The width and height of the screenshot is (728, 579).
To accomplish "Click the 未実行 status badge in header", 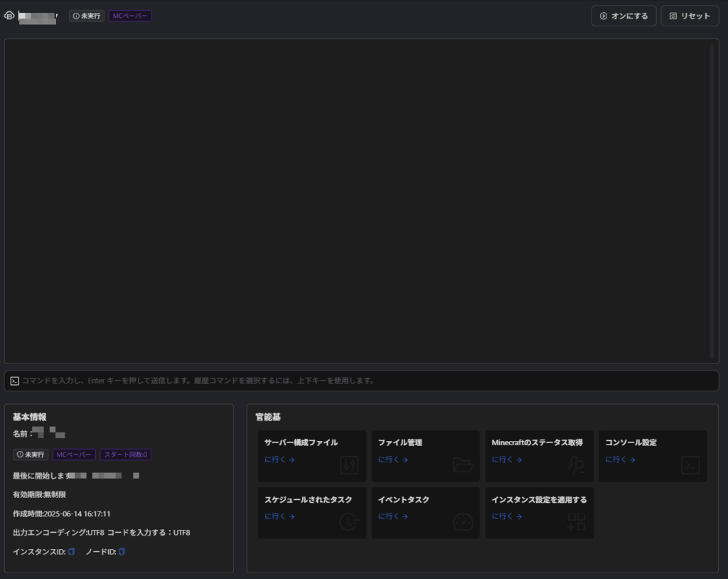I will [x=87, y=16].
